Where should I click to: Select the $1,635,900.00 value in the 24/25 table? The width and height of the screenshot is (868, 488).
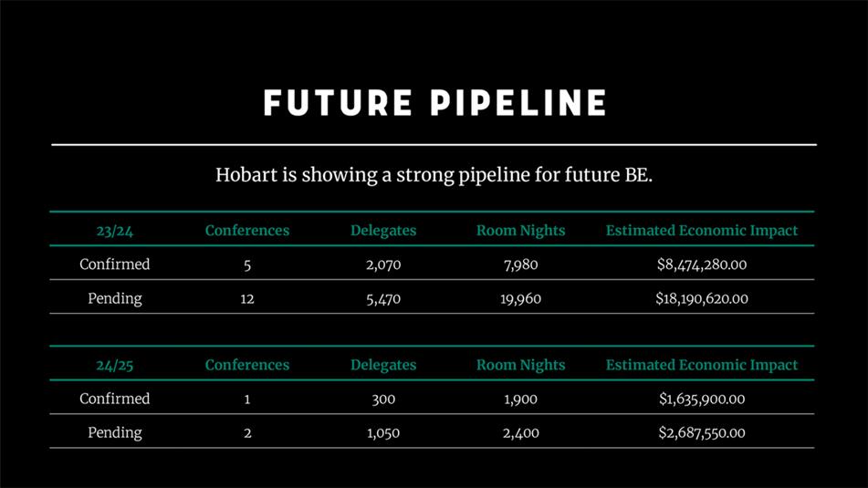point(701,399)
